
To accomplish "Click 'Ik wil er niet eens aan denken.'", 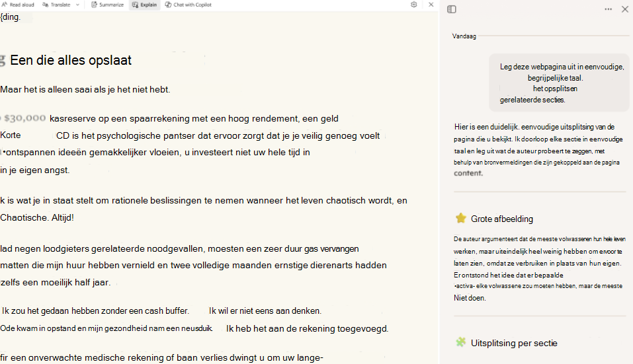I will pos(265,310).
